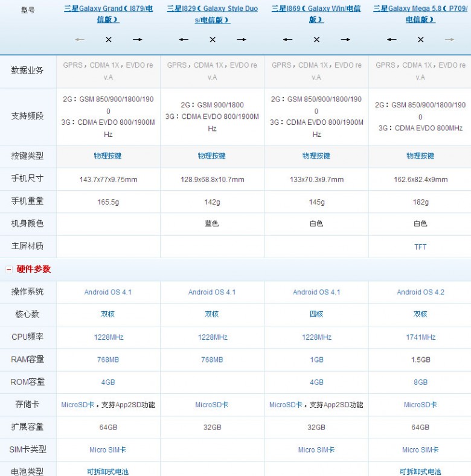Click the Android OS 4.2 link
The height and width of the screenshot is (476, 471).
(x=420, y=292)
